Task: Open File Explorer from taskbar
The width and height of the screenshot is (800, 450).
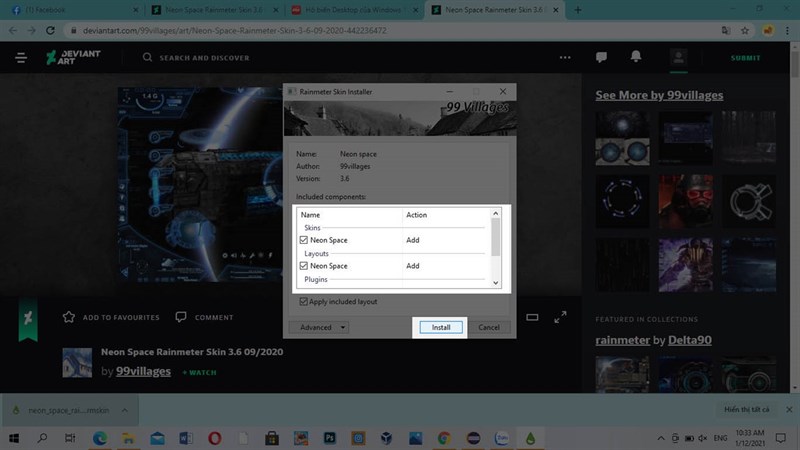Action: pyautogui.click(x=128, y=438)
